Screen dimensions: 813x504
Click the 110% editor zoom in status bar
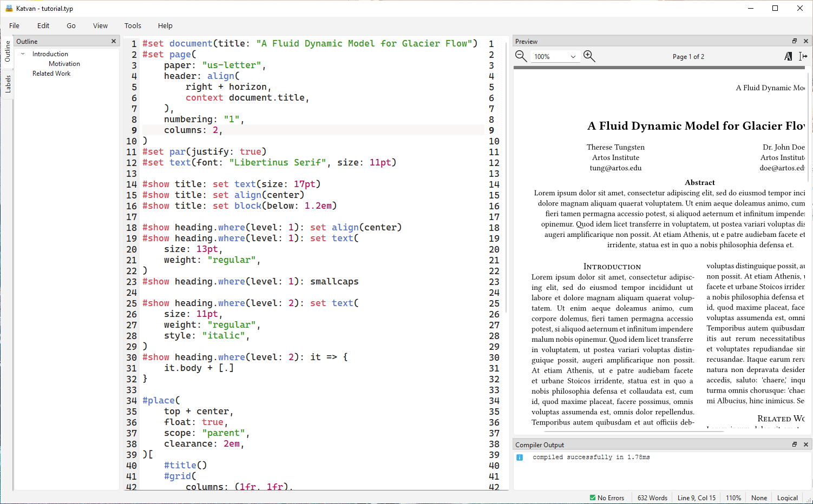coord(733,498)
